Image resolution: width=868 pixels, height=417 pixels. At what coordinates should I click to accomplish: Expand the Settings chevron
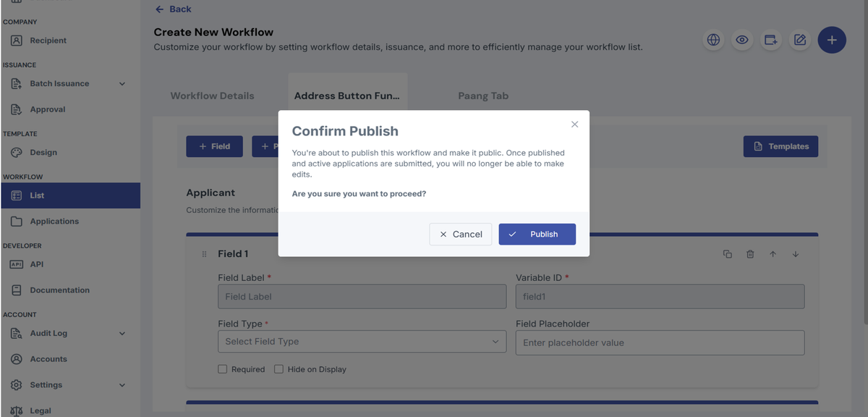(122, 384)
